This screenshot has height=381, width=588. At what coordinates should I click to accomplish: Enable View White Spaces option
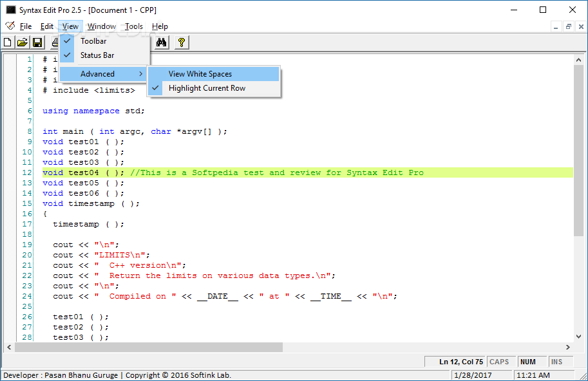click(x=214, y=74)
